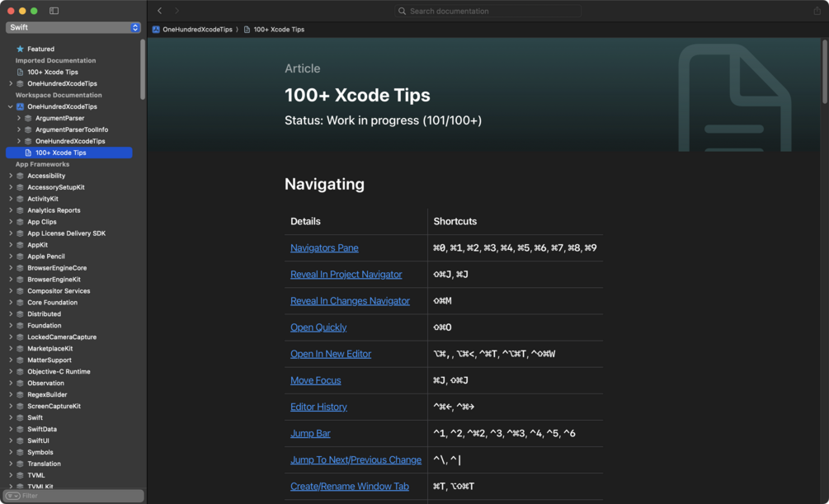Click the filter options icon at the sidebar bottom
Screen dimensions: 829x504
pos(12,496)
